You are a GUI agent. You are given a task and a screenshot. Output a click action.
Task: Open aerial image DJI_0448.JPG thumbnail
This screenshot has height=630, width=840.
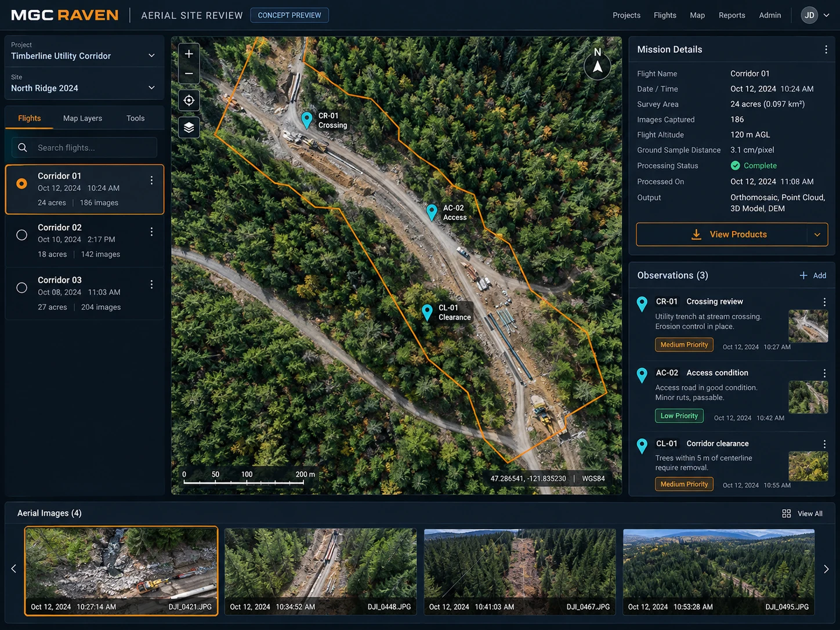click(x=320, y=571)
